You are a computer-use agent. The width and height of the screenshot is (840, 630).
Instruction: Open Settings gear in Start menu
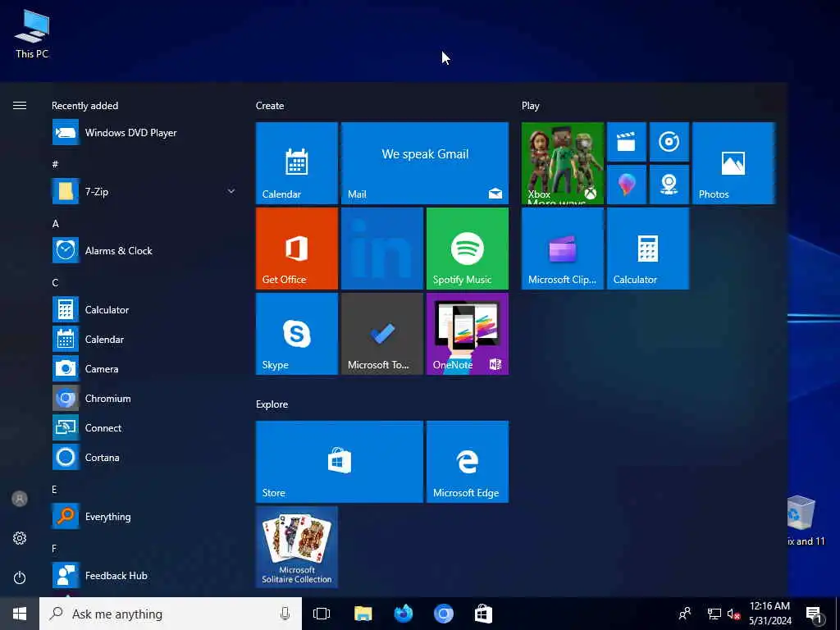tap(20, 538)
